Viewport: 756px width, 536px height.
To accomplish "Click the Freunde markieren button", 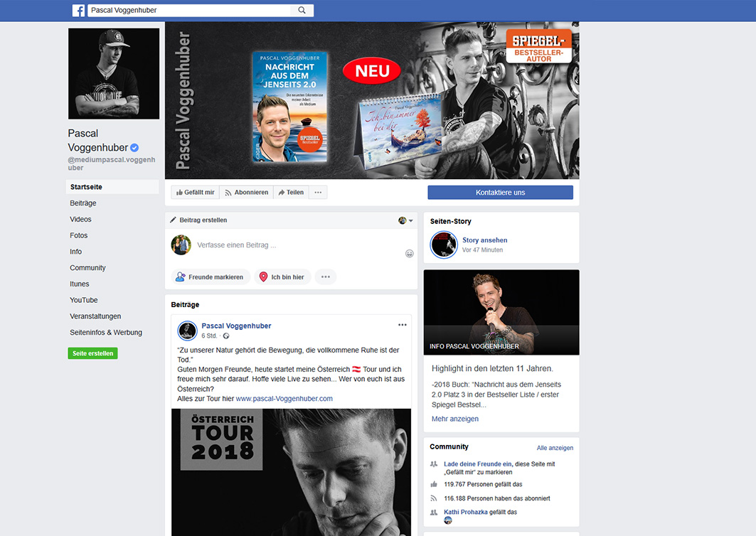I will (x=211, y=277).
